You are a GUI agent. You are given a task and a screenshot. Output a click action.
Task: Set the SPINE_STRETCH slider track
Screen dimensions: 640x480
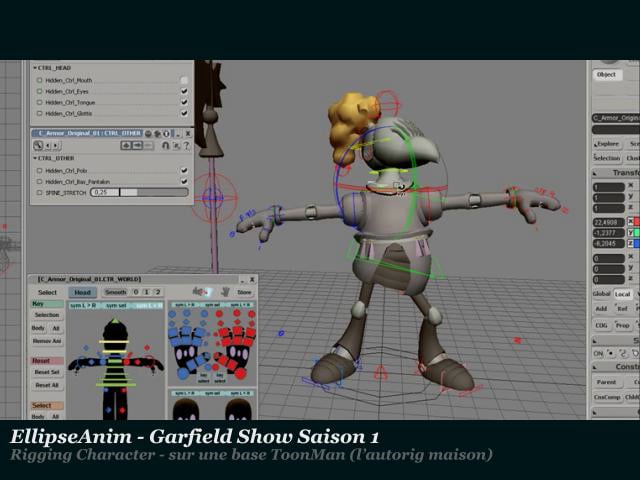pos(139,192)
